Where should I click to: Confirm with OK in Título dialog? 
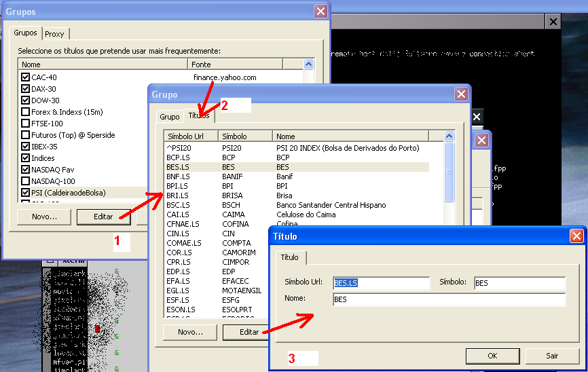point(492,356)
